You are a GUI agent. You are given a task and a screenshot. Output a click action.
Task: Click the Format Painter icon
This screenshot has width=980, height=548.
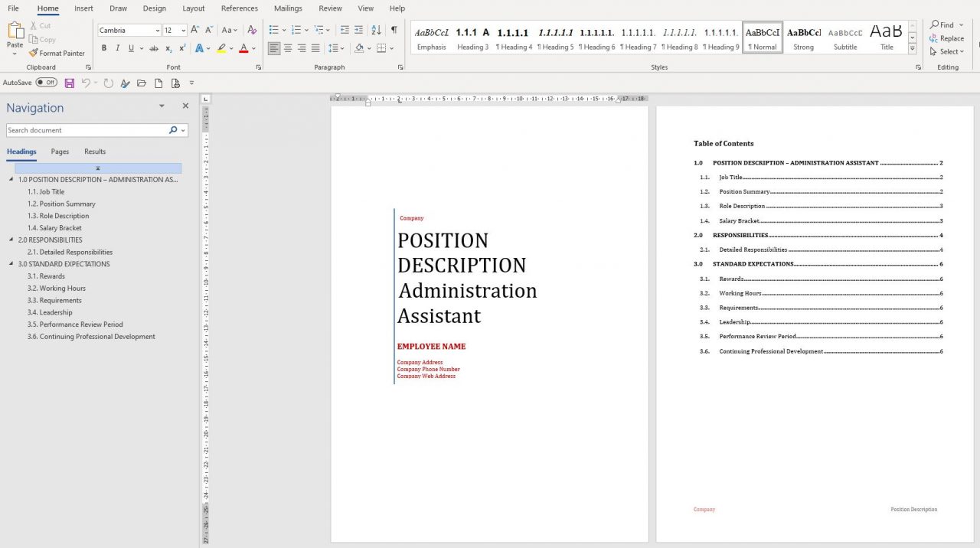(x=34, y=53)
